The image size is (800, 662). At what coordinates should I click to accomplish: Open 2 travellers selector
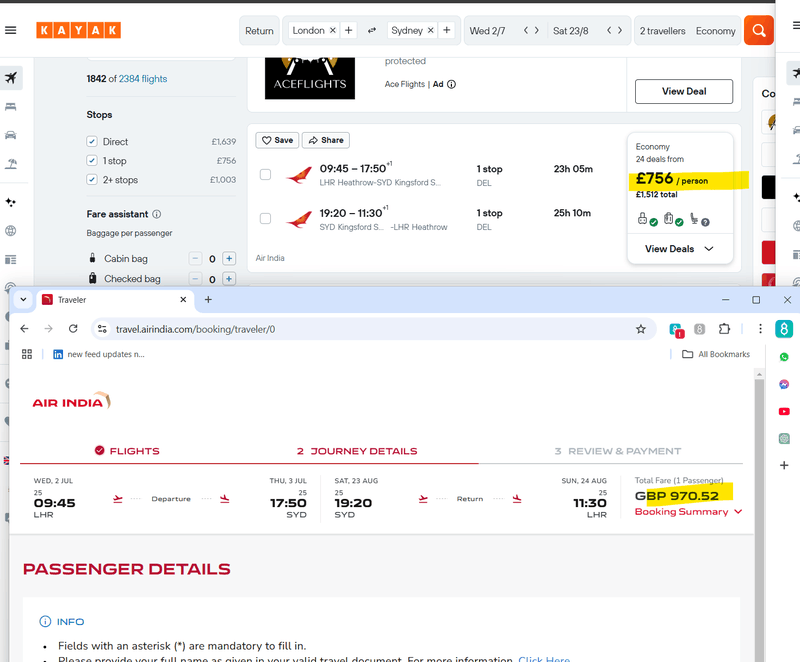[x=662, y=31]
